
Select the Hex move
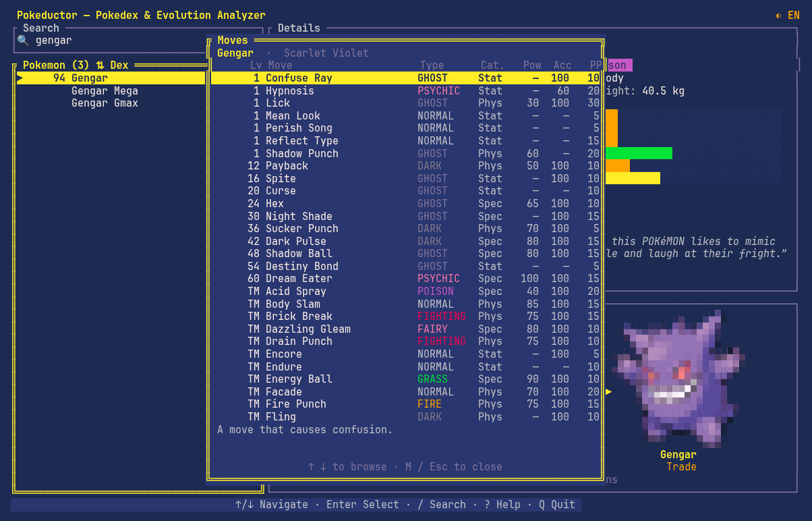pyautogui.click(x=406, y=203)
